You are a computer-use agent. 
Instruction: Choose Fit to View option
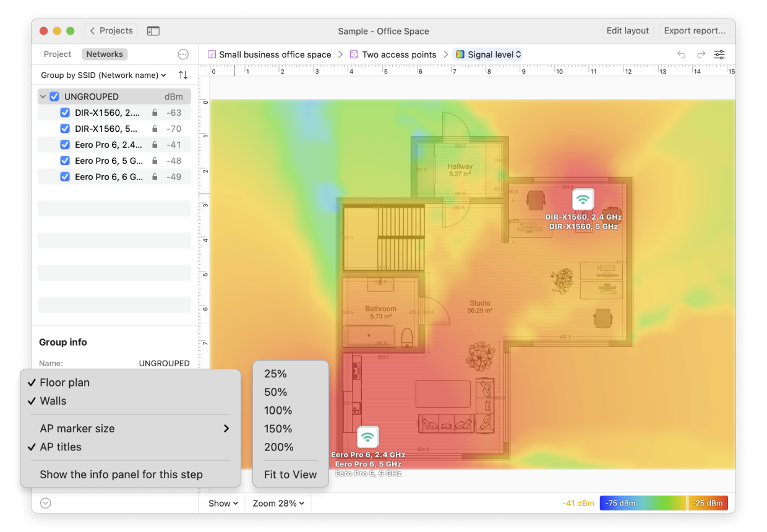click(x=291, y=474)
